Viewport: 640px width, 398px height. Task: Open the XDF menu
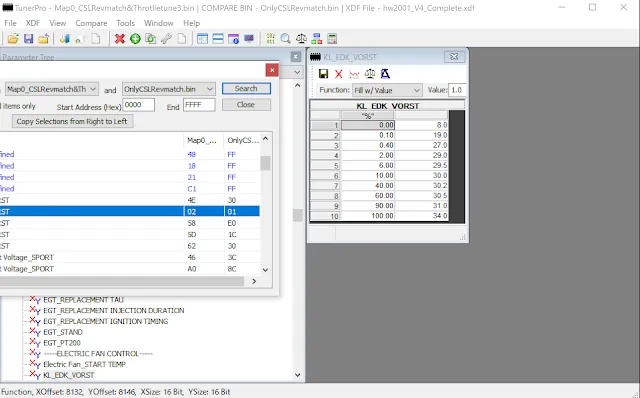click(33, 23)
